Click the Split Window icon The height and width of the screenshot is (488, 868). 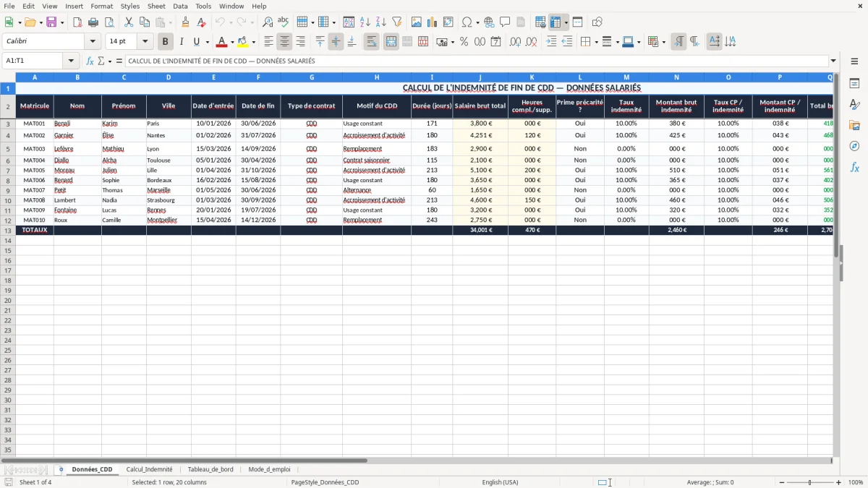coord(577,22)
